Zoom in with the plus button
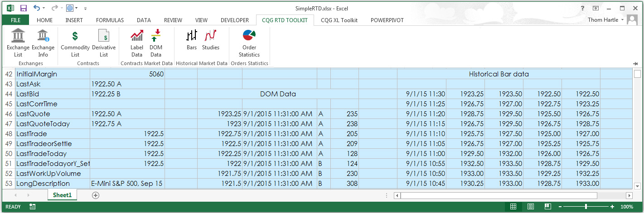This screenshot has width=644, height=213. [612, 207]
